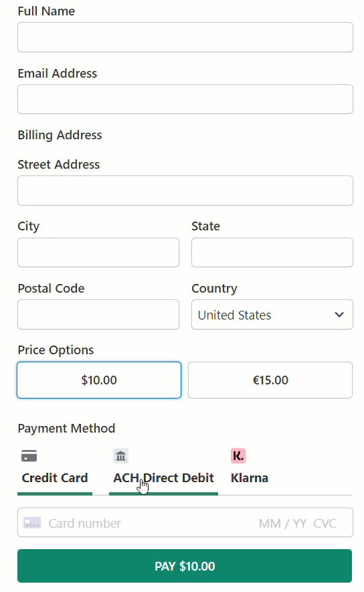Image resolution: width=364 pixels, height=592 pixels.
Task: Expand the country list chevron arrow
Action: pyautogui.click(x=339, y=315)
